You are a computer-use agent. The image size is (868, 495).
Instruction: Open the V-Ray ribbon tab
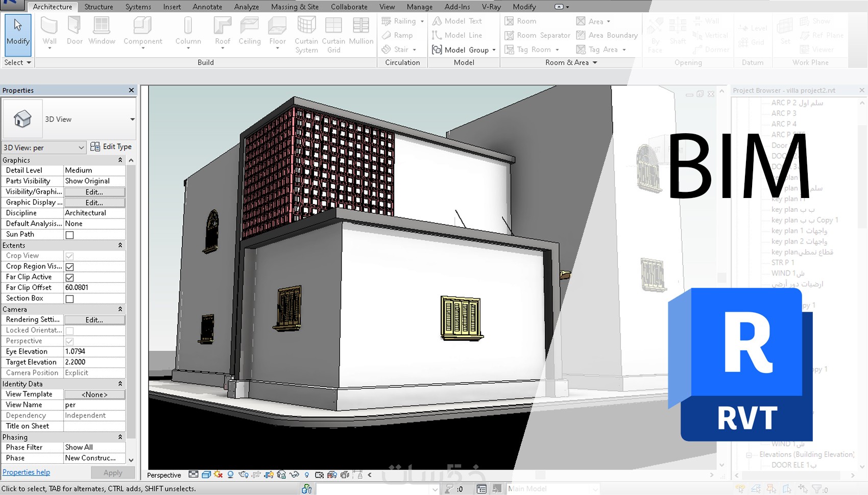point(491,7)
